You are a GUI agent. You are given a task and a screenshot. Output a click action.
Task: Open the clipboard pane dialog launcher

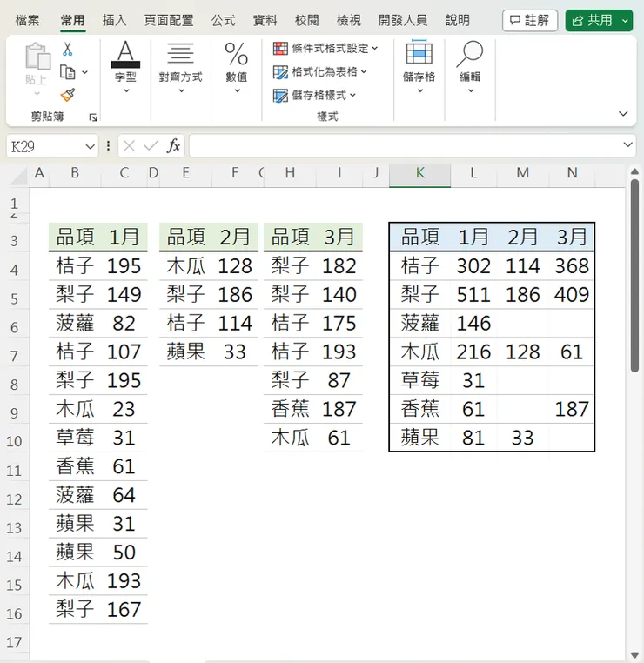(93, 117)
